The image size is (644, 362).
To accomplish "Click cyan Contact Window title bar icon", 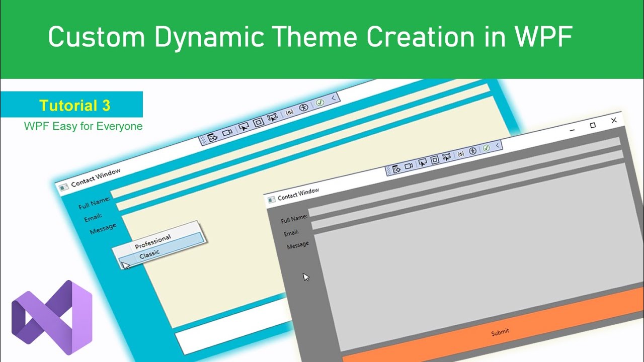I will click(x=63, y=188).
